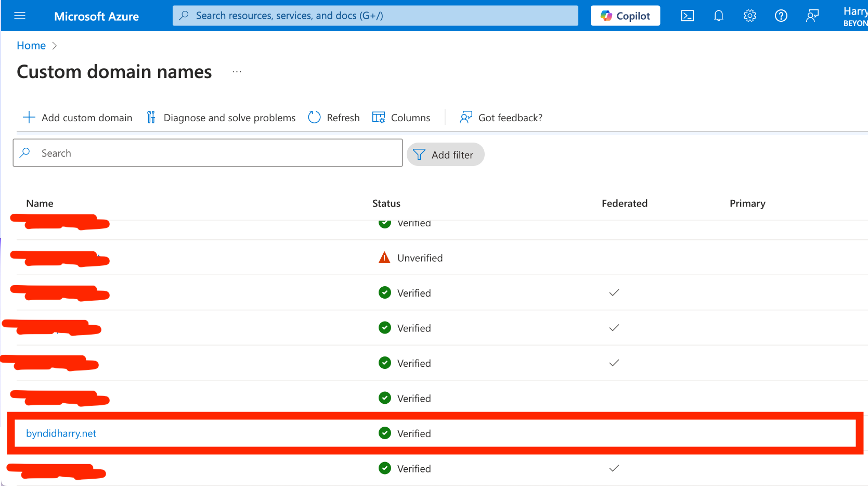Focus the global resource search box
The width and height of the screenshot is (868, 486).
click(375, 16)
